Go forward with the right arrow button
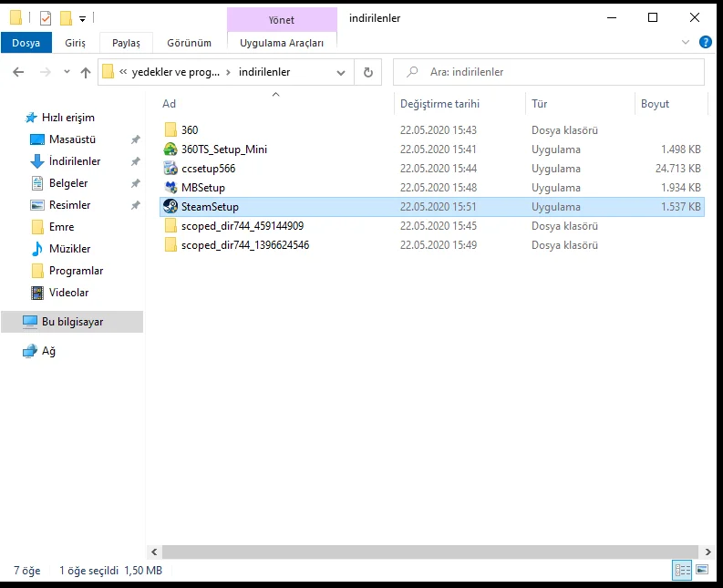The image size is (723, 588). [46, 72]
